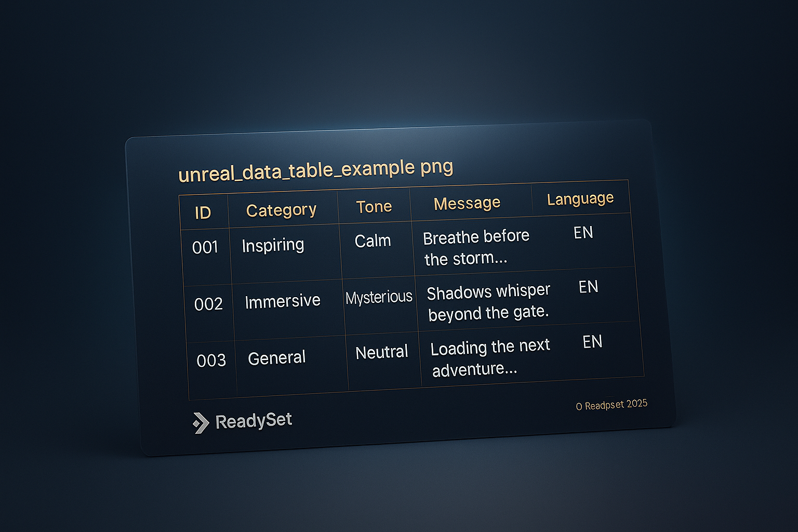Click the Inspiring category cell

tap(273, 245)
